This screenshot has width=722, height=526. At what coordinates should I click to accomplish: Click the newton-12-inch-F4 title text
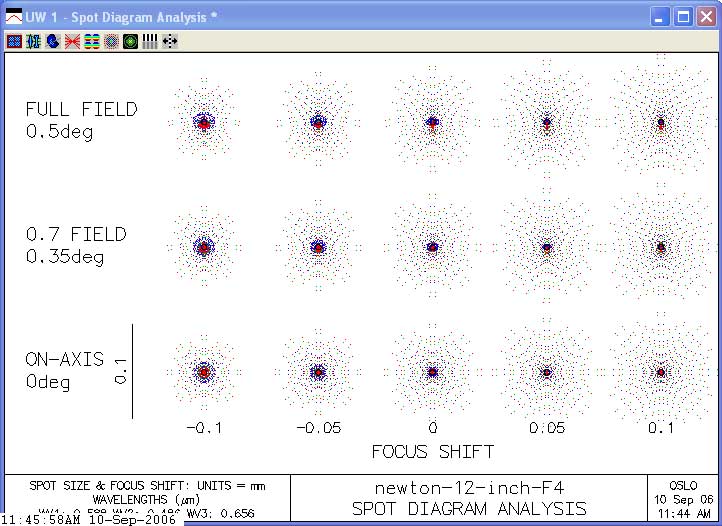pyautogui.click(x=468, y=488)
